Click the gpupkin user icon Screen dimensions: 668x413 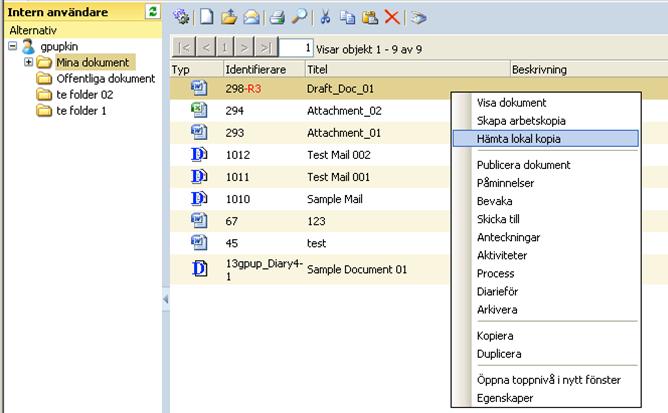coord(28,46)
